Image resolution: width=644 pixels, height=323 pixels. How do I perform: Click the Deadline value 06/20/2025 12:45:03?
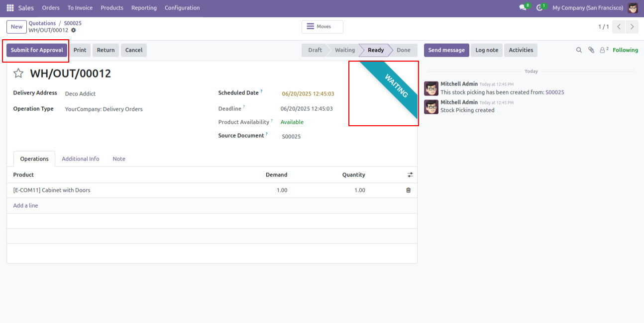click(x=307, y=109)
